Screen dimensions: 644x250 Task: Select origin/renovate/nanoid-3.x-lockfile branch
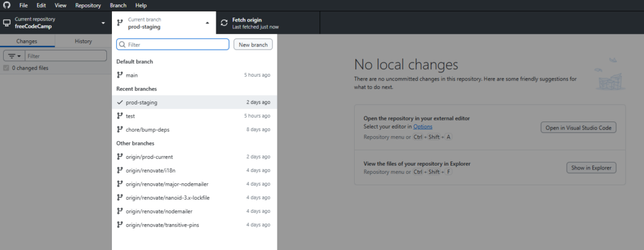click(194, 197)
